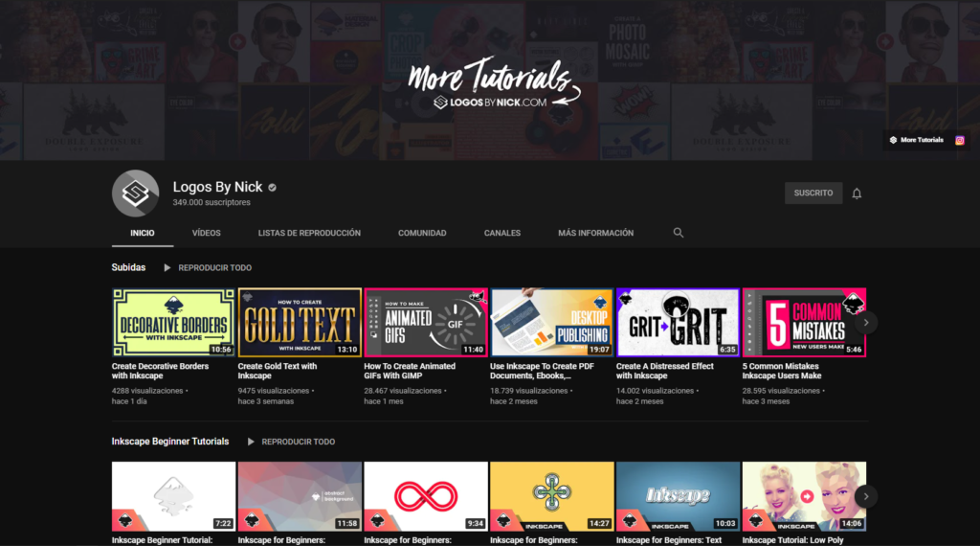
Task: Toggle the SUSCRITO subscription button
Action: [813, 193]
